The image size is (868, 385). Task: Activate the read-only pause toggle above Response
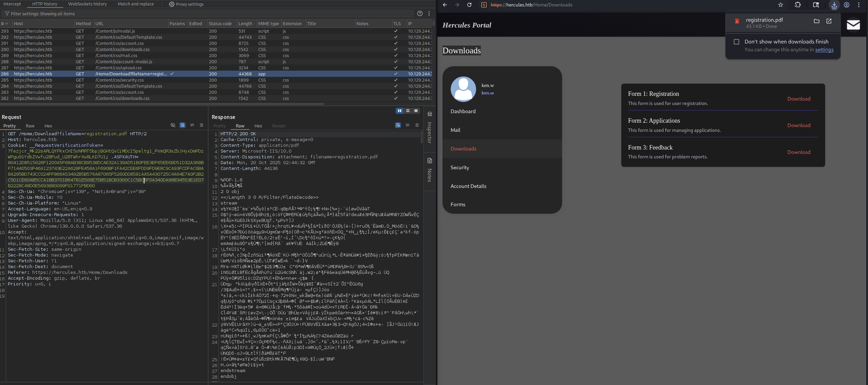[x=399, y=110]
